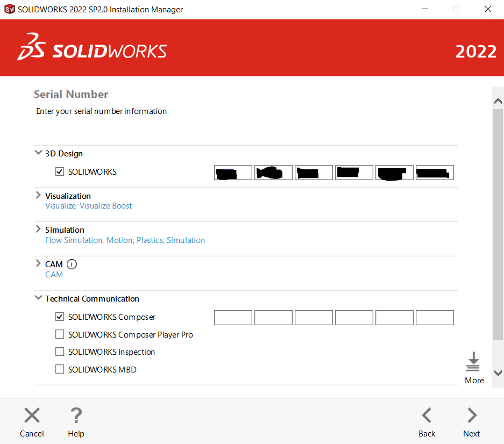This screenshot has width=504, height=444.
Task: Uncheck the SOLIDWORKS 3D Design checkbox
Action: tap(60, 172)
